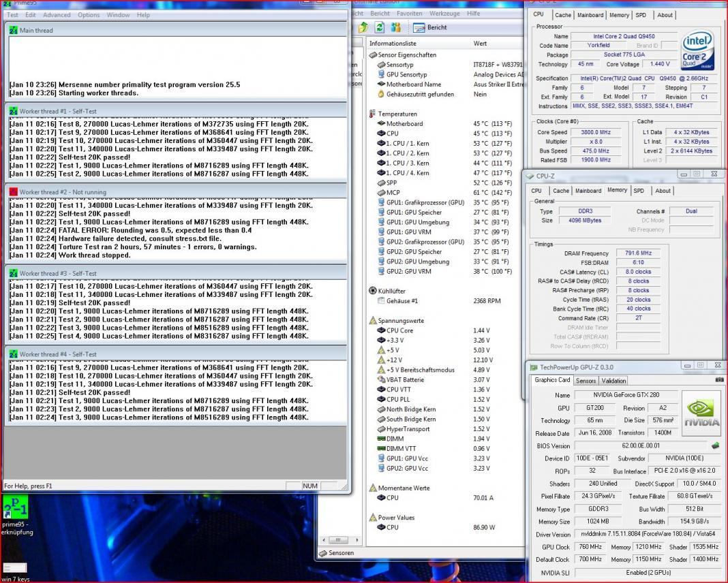Click the red Worker thread #2 window icon
The image size is (728, 583).
(14, 192)
